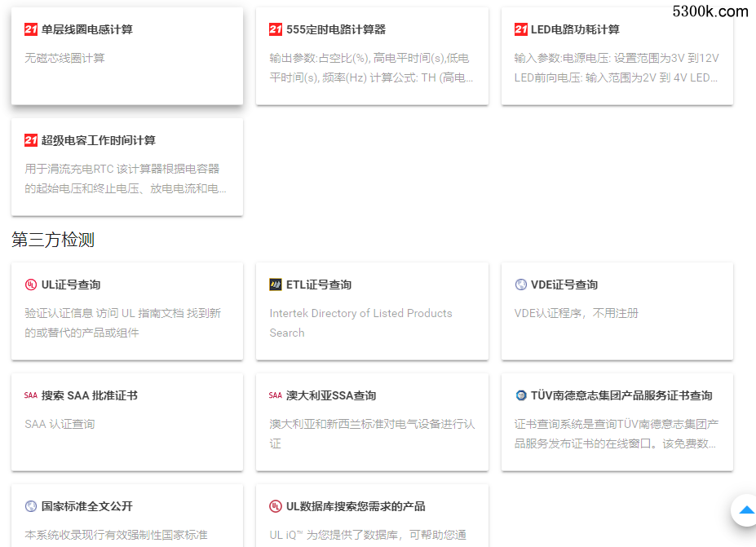Click the description 澳大利亚和新西兰标准对电气设备进行认证
This screenshot has width=756, height=547.
pos(372,434)
